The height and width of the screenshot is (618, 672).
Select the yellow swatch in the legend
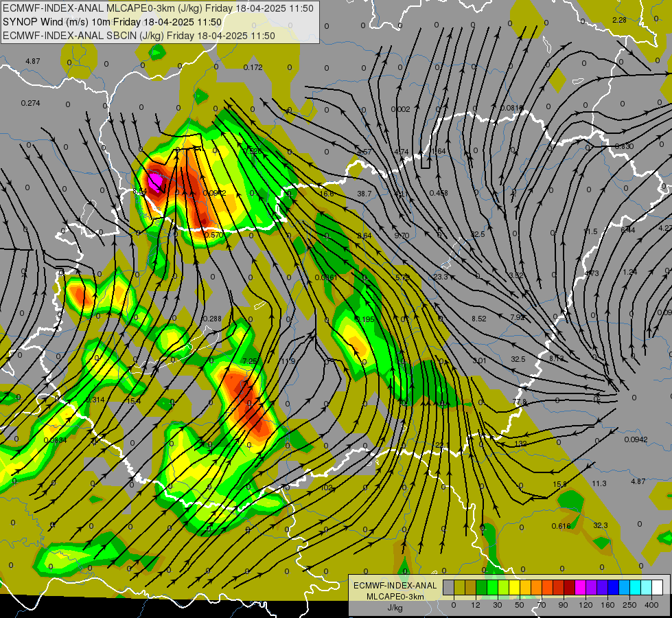514,587
